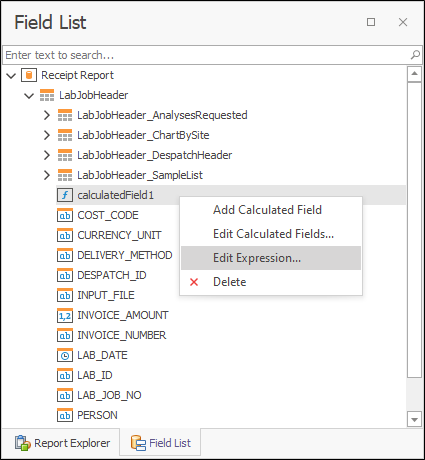Switch to Report Explorer tab
This screenshot has height=460, width=425.
click(62, 443)
